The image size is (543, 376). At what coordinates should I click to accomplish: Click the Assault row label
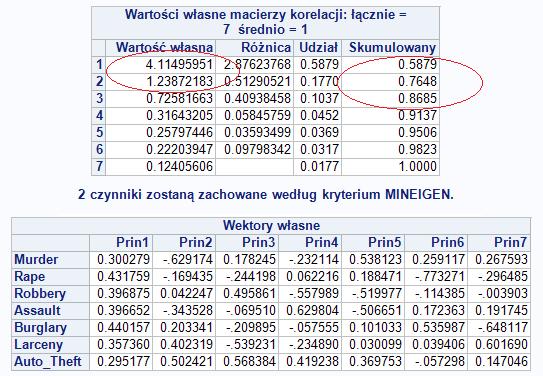tap(37, 310)
